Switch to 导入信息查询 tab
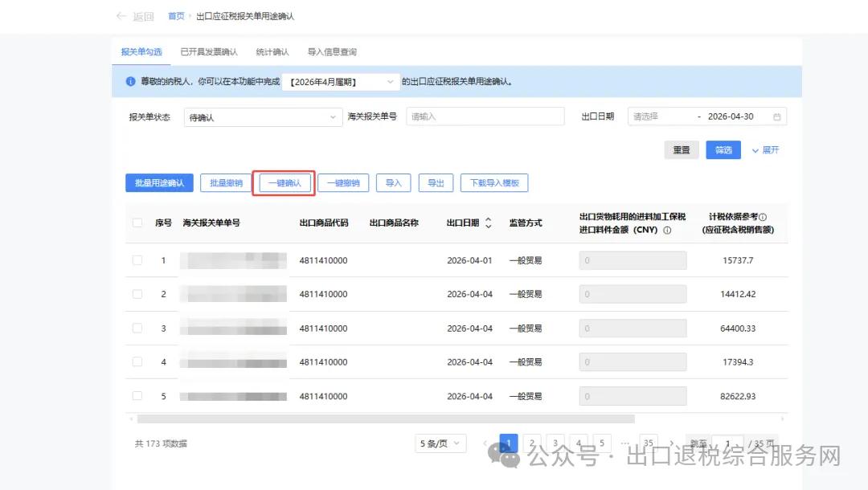Image resolution: width=868 pixels, height=490 pixels. coord(332,52)
